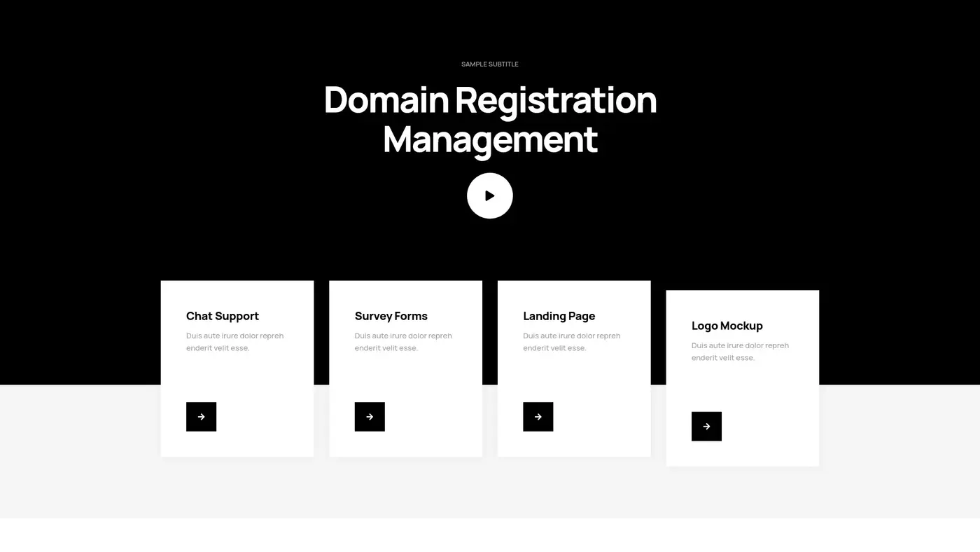Open Chat Support via its black arrow button
The height and width of the screenshot is (552, 980).
point(201,416)
